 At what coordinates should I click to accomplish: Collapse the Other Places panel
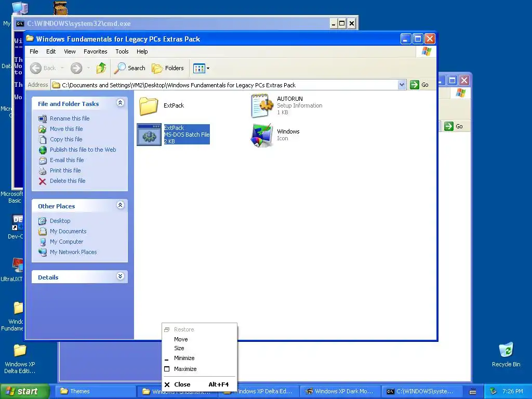[120, 205]
